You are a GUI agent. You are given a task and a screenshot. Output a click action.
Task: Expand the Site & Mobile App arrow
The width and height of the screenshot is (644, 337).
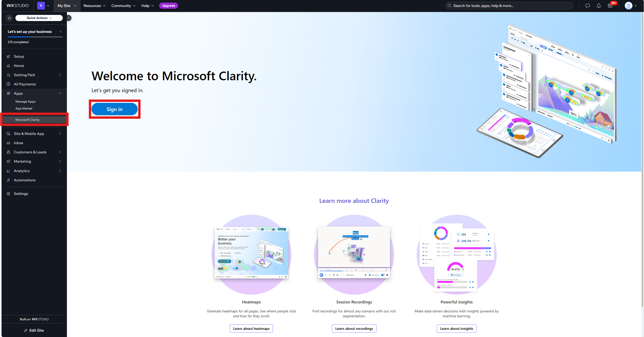point(60,134)
